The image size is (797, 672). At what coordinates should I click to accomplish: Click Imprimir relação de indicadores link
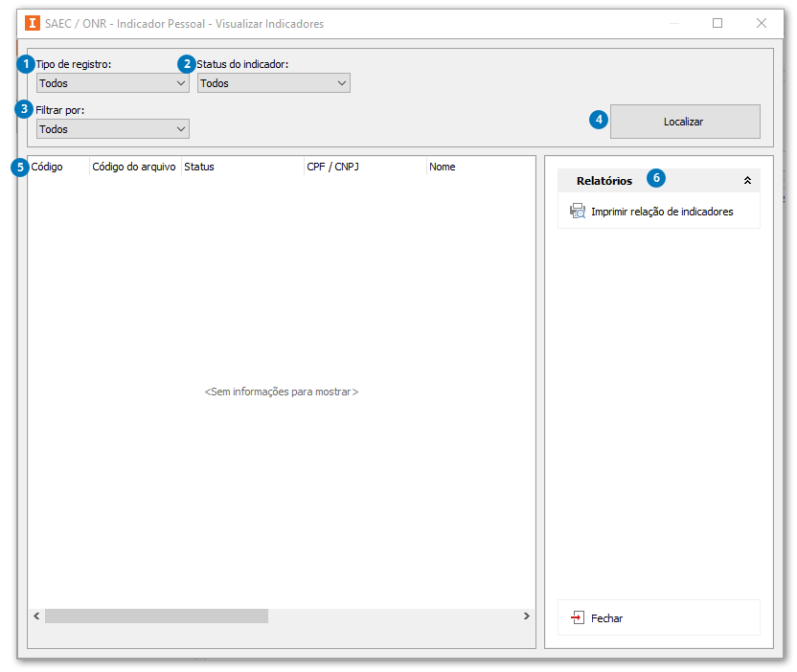coord(662,212)
